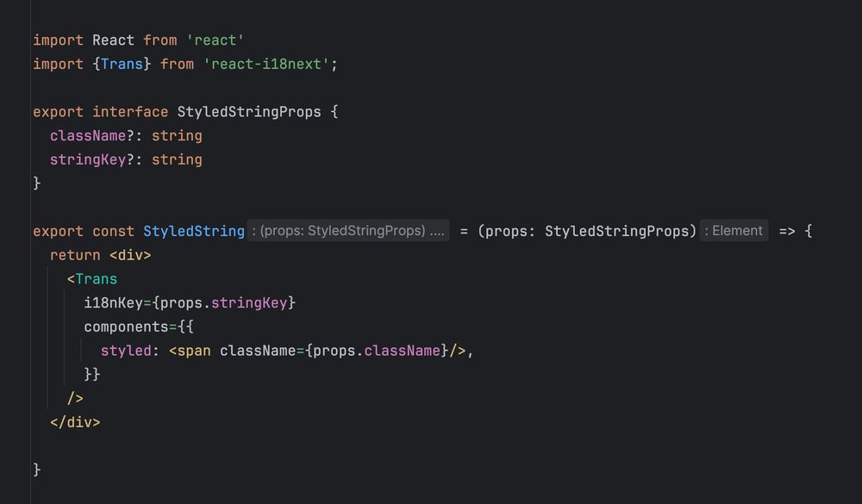862x504 pixels.
Task: Click the 'react' string in first import
Action: tap(215, 40)
